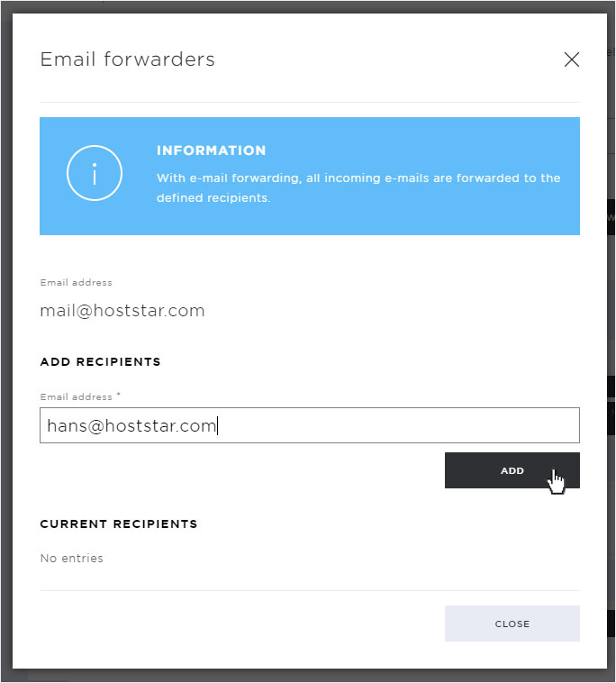Click the circled info icon in the banner
616x683 pixels.
pos(95,173)
